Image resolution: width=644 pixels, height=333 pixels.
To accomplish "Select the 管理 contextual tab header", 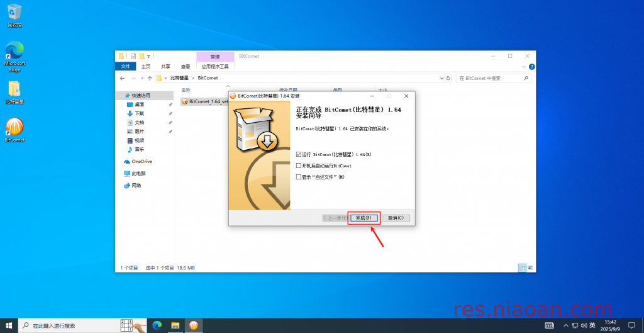I will [x=215, y=57].
